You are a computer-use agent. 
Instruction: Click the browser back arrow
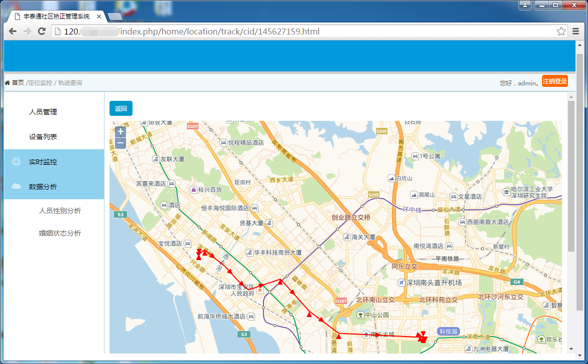tap(13, 31)
